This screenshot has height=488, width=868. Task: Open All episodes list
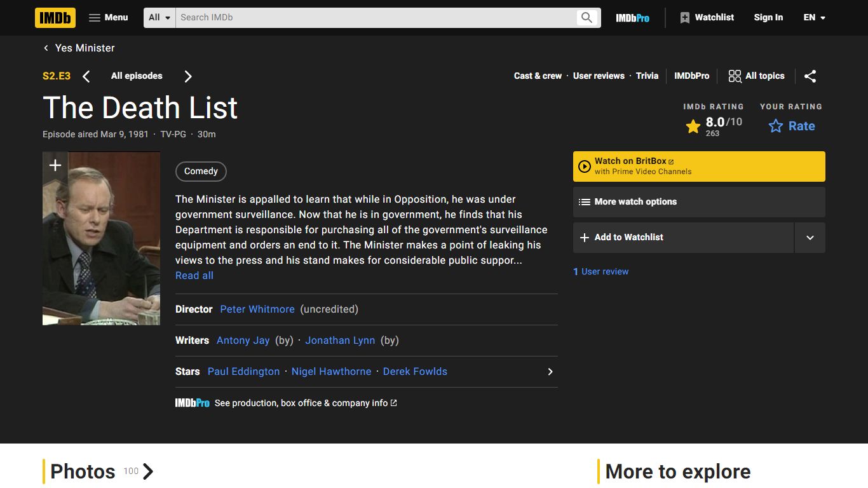[x=137, y=76]
